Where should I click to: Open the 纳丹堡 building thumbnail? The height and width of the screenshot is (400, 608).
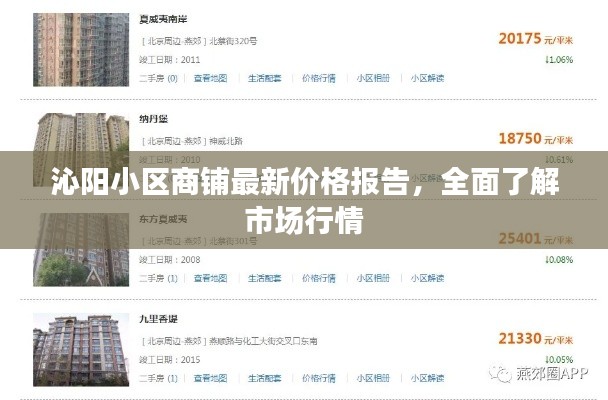point(81,150)
